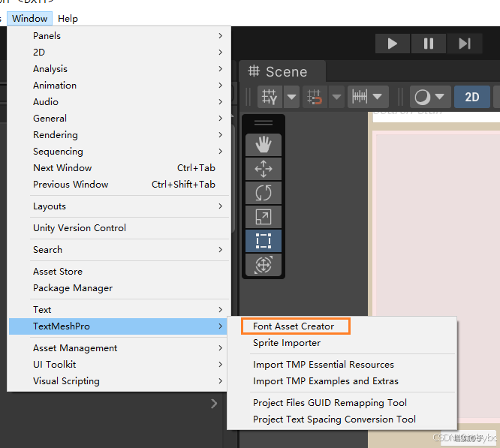This screenshot has width=500, height=448.
Task: Select the Hand (View) tool
Action: click(x=264, y=145)
